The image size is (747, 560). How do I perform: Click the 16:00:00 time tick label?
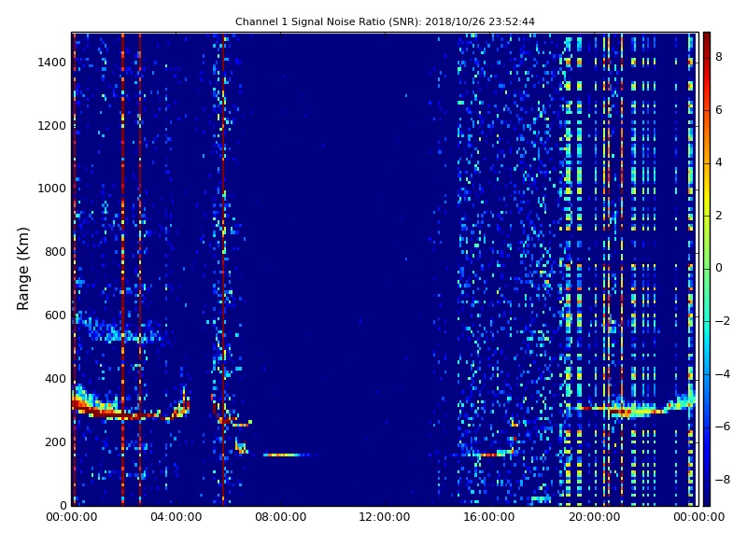point(489,517)
